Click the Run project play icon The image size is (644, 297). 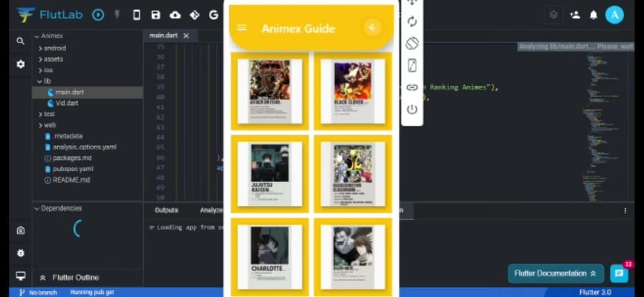point(98,15)
